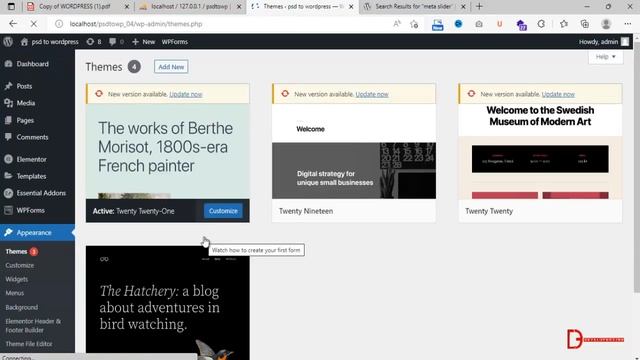Open Theme File Editor submenu item
Image resolution: width=640 pixels, height=360 pixels.
pos(29,344)
